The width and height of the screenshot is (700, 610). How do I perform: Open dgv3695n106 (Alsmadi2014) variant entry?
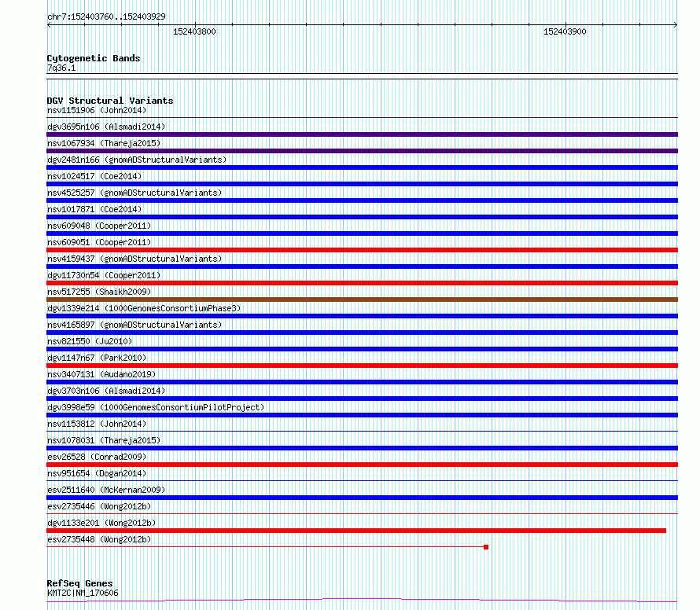click(x=106, y=127)
